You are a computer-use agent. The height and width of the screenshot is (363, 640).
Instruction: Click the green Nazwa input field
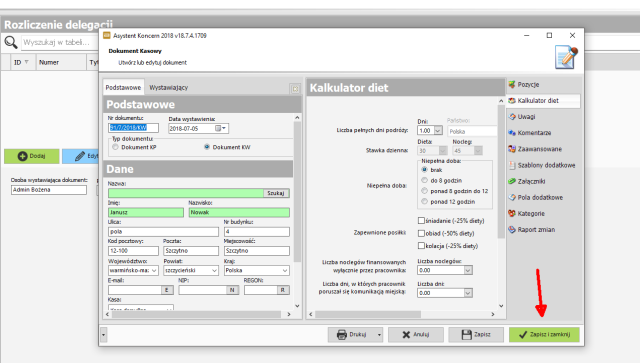(186, 193)
